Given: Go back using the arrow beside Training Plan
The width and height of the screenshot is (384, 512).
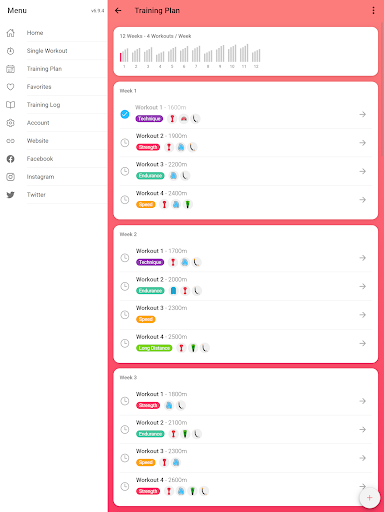Looking at the screenshot, I should tap(118, 11).
